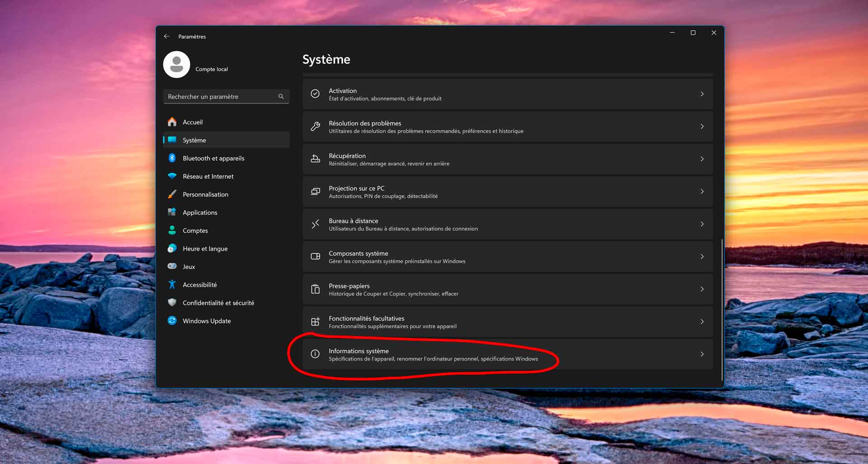Click the Bluetooth icon in the sidebar
The width and height of the screenshot is (868, 464).
pyautogui.click(x=172, y=158)
